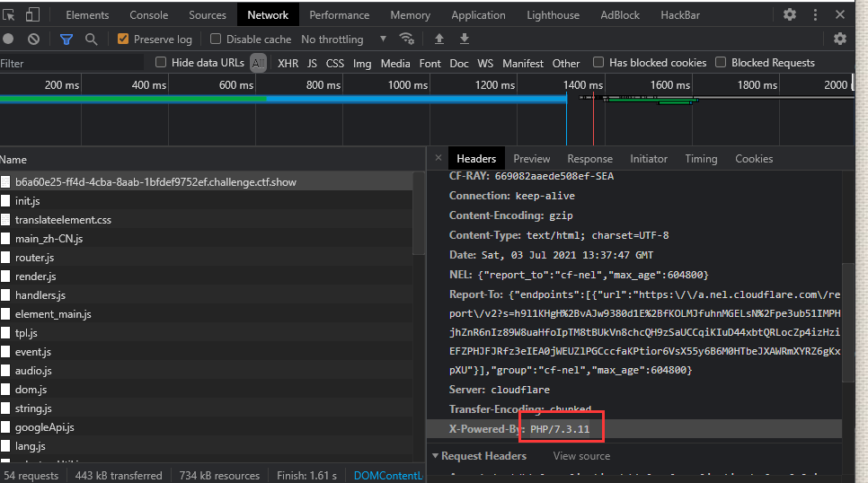Filter requests by CSS
This screenshot has height=483, width=868.
click(335, 63)
